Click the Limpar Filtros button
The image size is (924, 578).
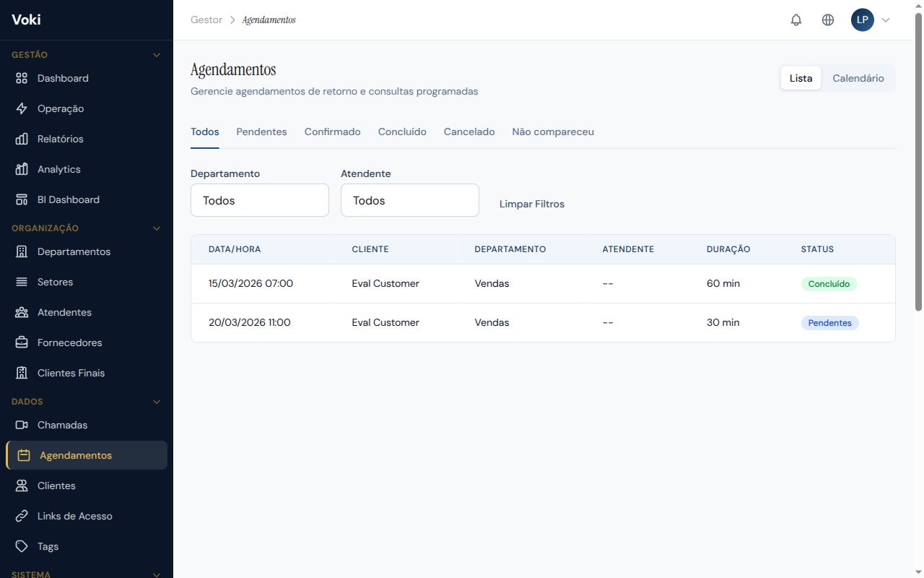pyautogui.click(x=532, y=204)
